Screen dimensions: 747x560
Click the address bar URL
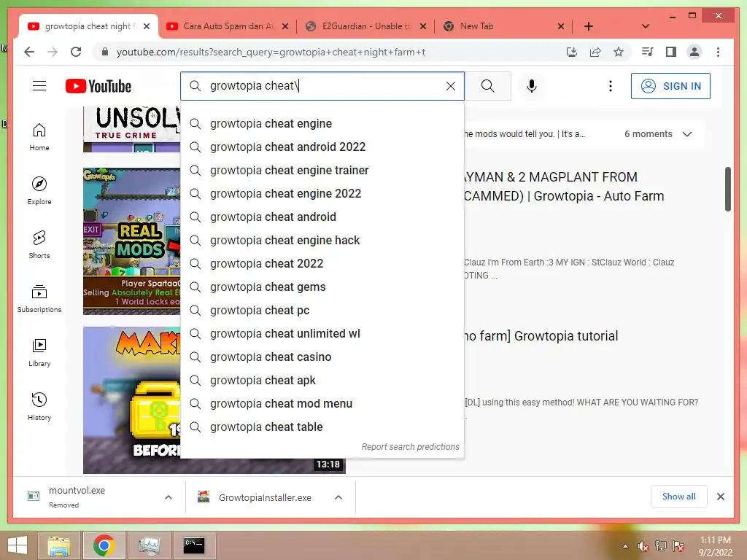click(x=271, y=52)
